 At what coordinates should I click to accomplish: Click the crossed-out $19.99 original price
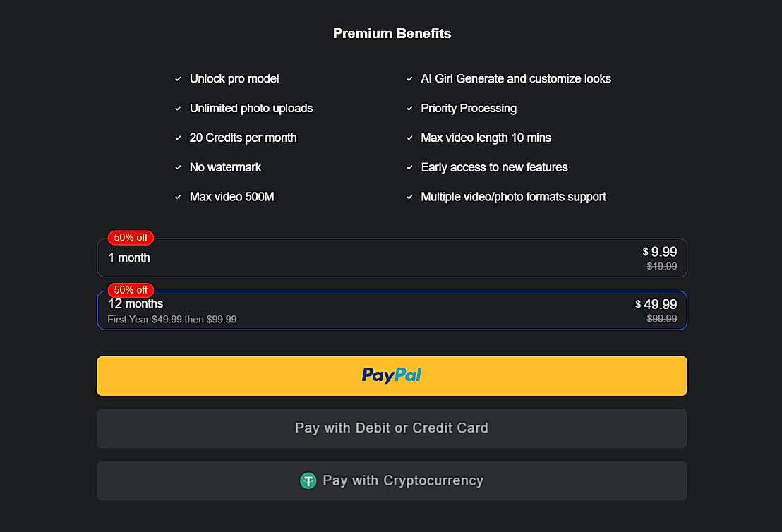point(662,266)
